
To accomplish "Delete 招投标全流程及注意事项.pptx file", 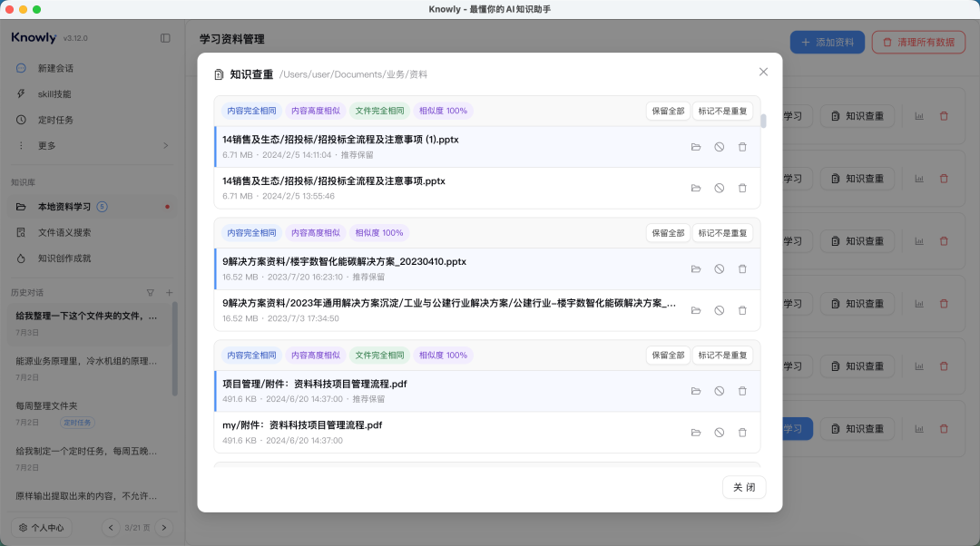I will [x=742, y=188].
